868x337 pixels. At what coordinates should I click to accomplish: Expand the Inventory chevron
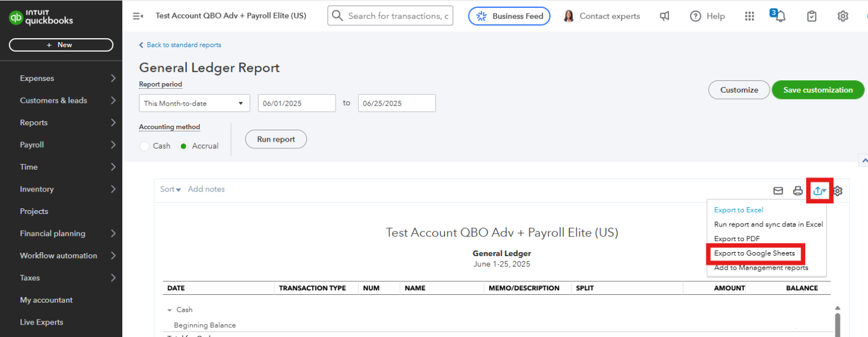113,189
